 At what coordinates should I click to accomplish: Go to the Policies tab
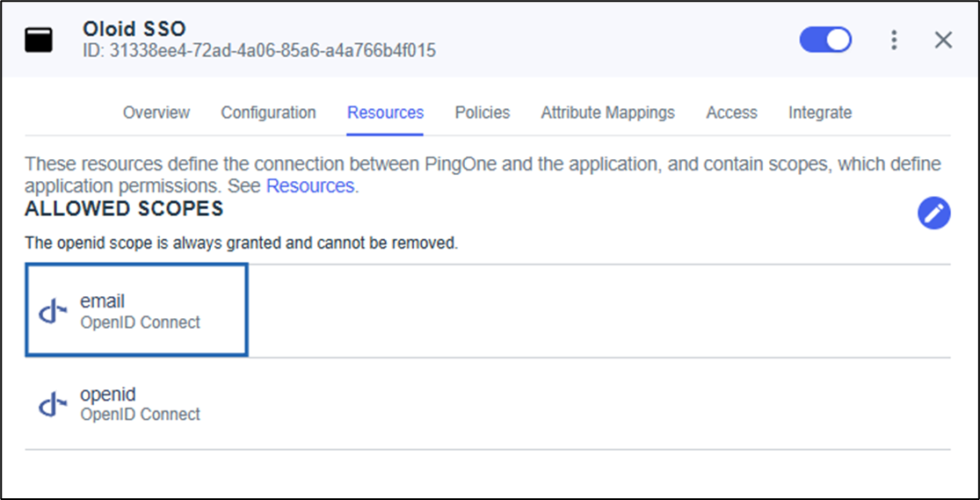click(483, 113)
